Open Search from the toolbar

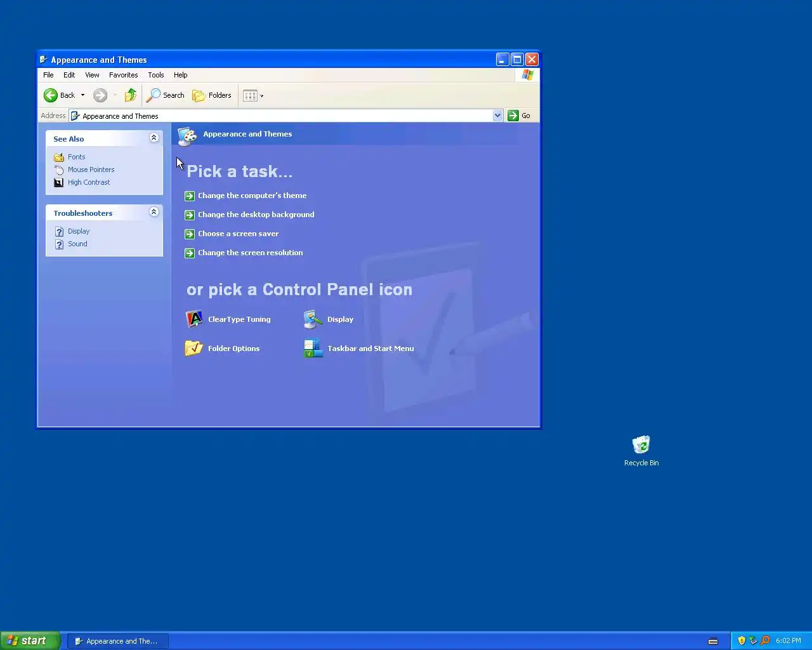(166, 95)
